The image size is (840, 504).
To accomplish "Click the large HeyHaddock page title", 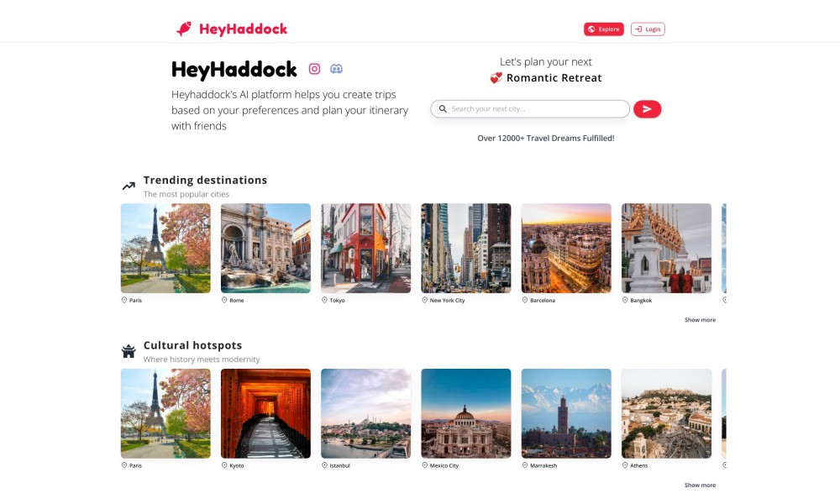I will (x=234, y=70).
